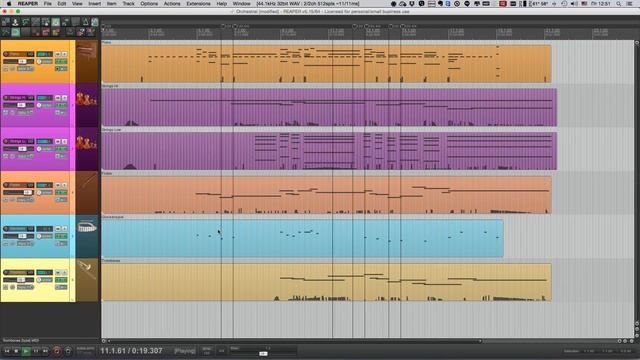Click the Stop button in transport
The height and width of the screenshot is (360, 640).
pyautogui.click(x=16, y=351)
